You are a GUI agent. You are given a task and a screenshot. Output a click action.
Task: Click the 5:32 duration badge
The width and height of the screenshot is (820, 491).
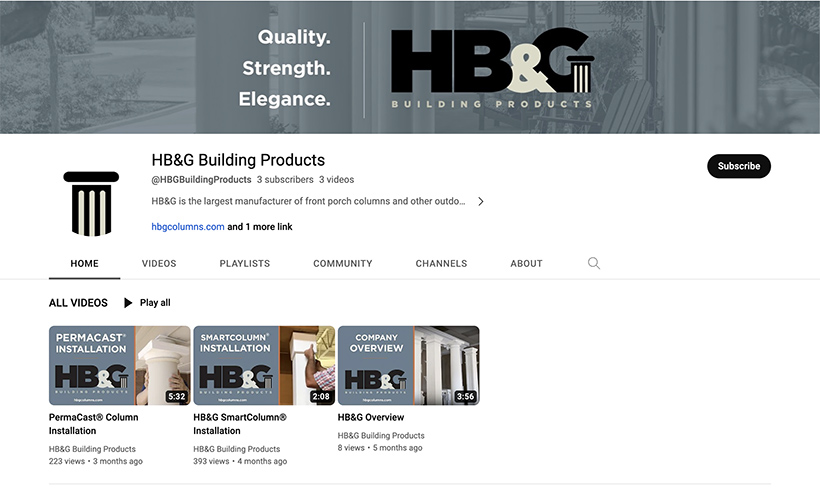pos(177,396)
